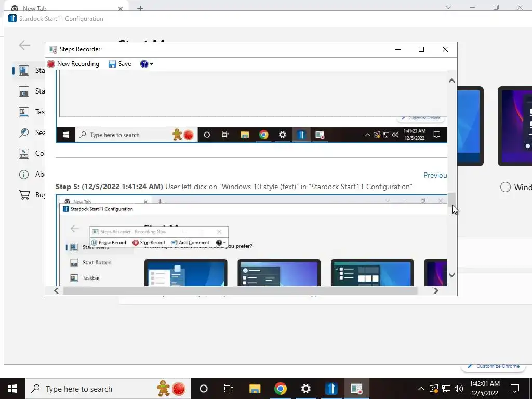Click the vertical scrollbar up arrow
The height and width of the screenshot is (399, 532).
tap(451, 81)
